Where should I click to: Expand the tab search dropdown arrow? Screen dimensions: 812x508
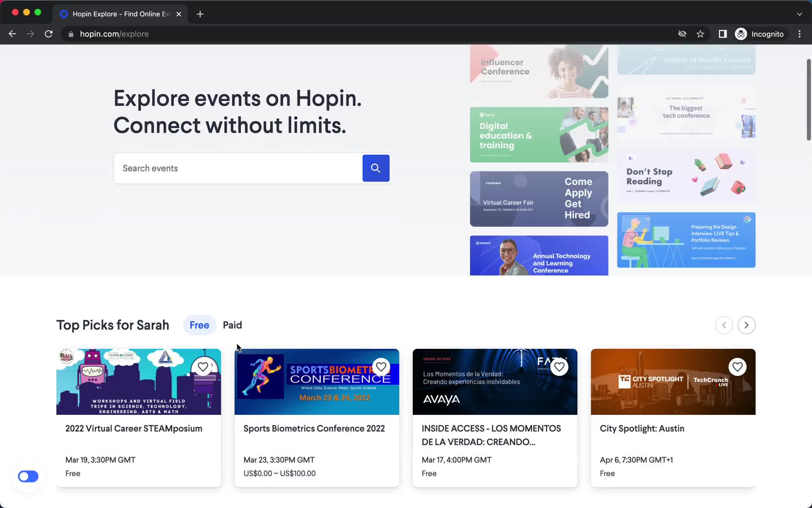click(799, 14)
